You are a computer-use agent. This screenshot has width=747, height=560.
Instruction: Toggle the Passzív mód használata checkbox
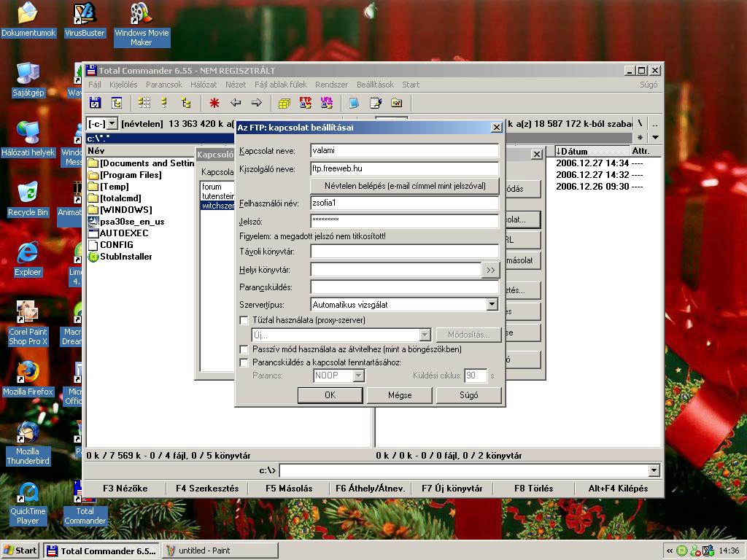244,349
